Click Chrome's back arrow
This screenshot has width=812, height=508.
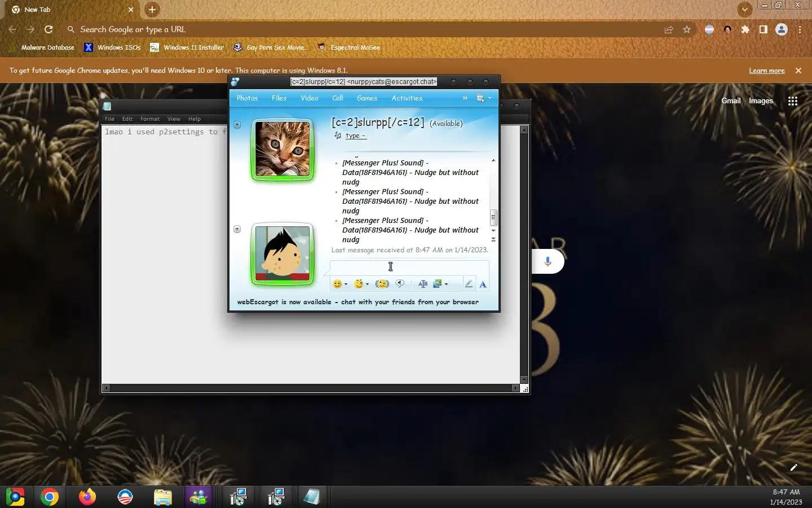[12, 29]
